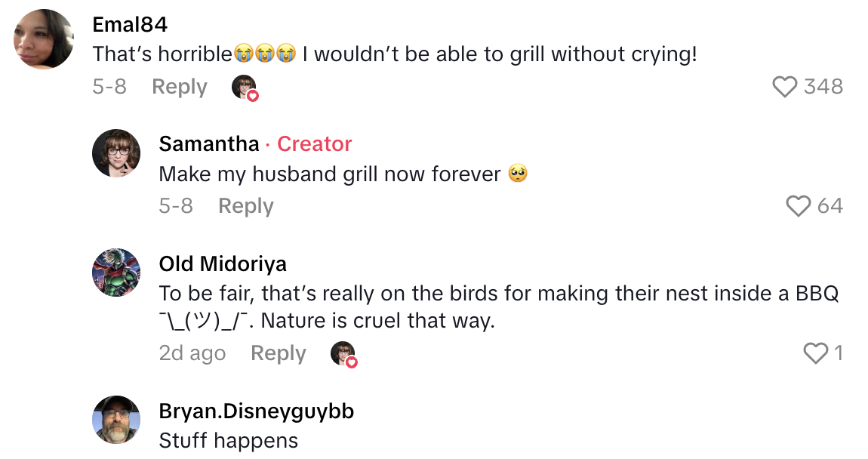Viewport: 868px width, 459px height.
Task: Click the Samantha creator username
Action: [x=209, y=143]
